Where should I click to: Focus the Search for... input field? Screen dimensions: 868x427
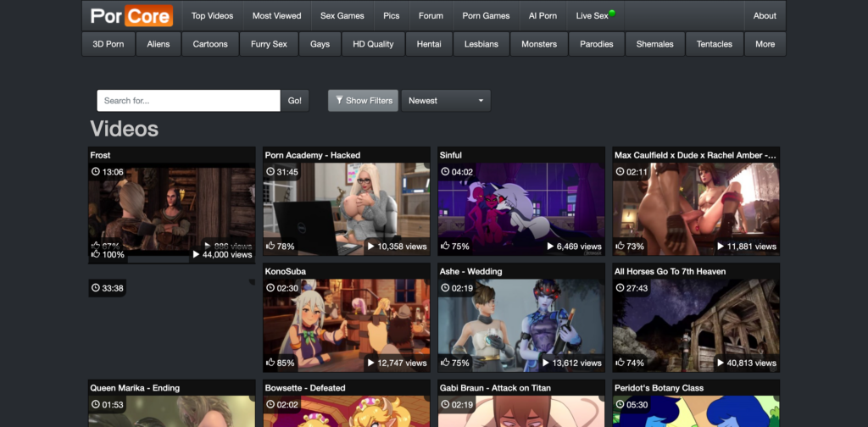[x=189, y=101]
